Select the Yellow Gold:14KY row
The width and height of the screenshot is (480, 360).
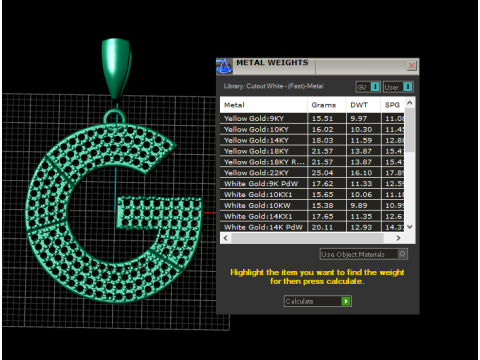(x=312, y=140)
